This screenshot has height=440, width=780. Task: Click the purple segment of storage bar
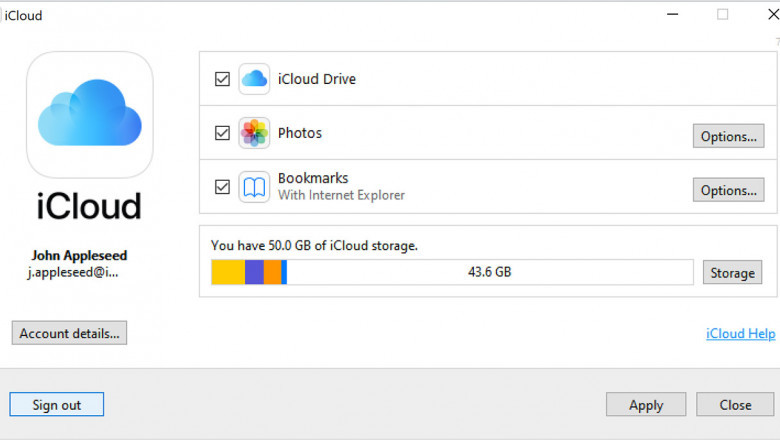tap(254, 272)
